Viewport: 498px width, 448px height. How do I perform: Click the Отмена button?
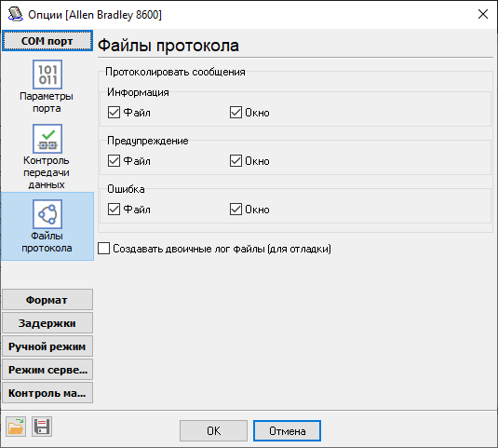click(x=287, y=431)
